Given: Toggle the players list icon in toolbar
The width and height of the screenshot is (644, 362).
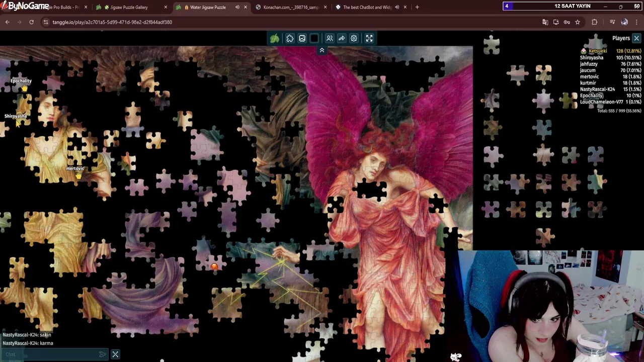Looking at the screenshot, I should 330,38.
